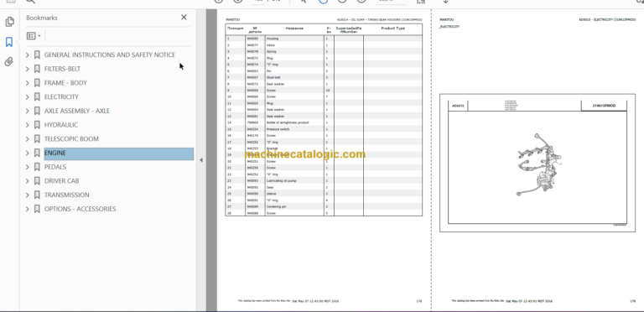Click the 'Centering pin' part name

coord(276,206)
